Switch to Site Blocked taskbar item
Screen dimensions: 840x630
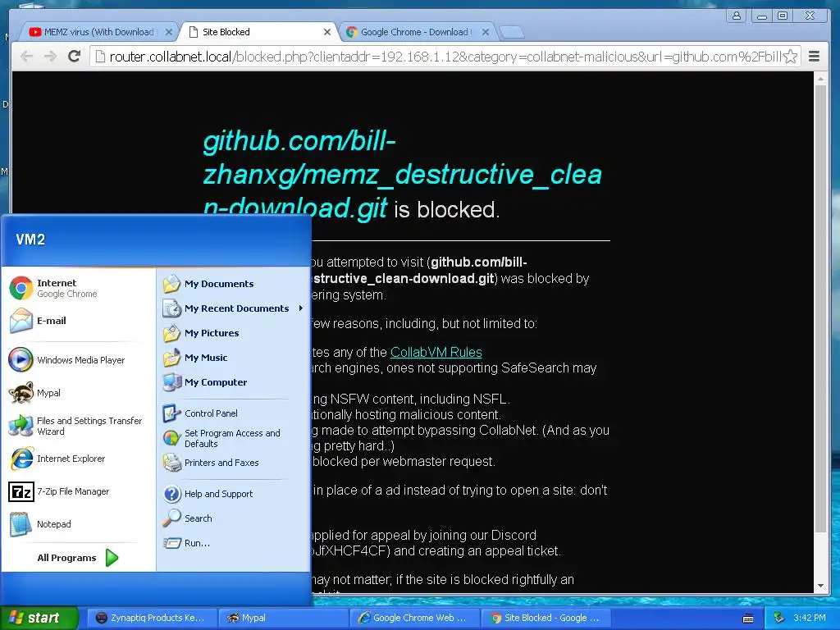(x=546, y=618)
